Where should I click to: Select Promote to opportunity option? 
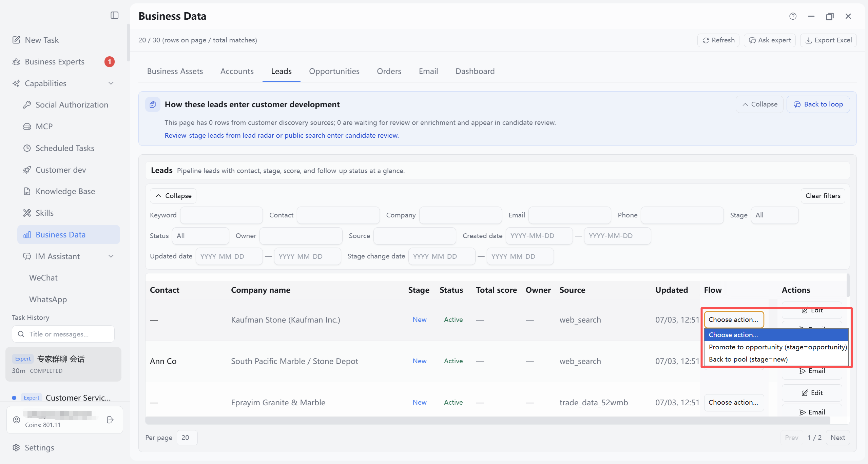777,347
